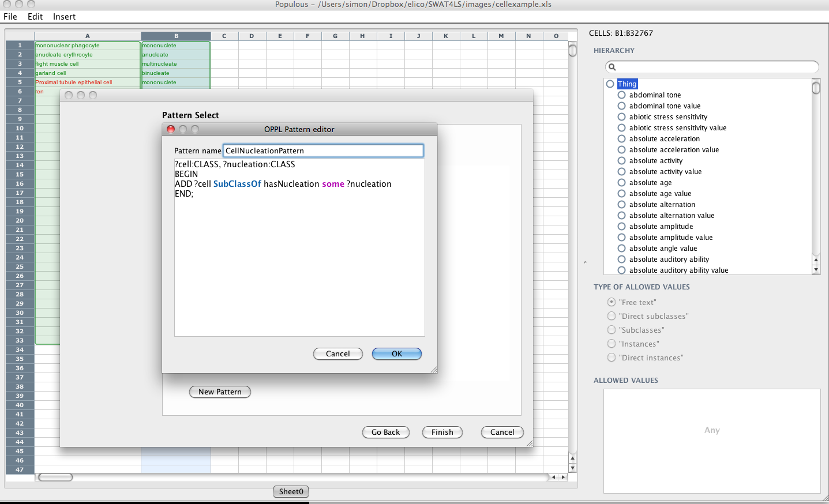Screen dimensions: 829x504
Task: Click the hierarchy list scroll down arrow
Action: tap(816, 270)
